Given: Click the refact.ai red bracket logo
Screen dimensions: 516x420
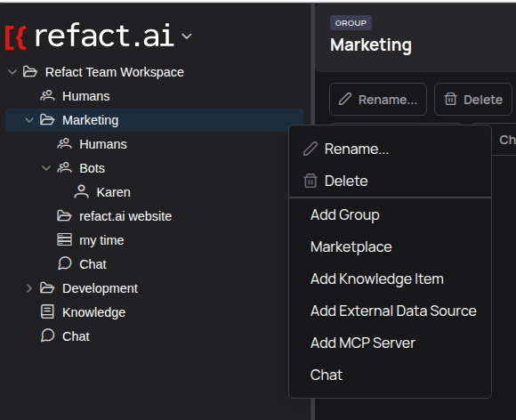Looking at the screenshot, I should (16, 37).
